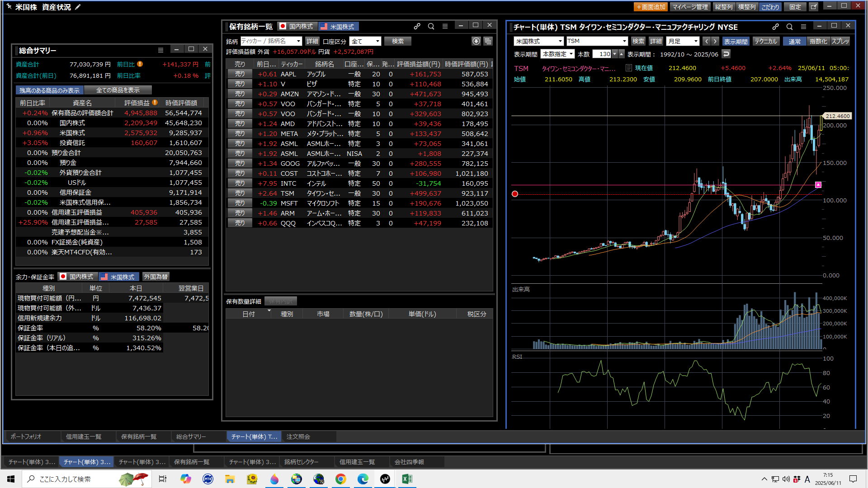The image size is (868, 488).
Task: Decrease the 本数 bar count with down arrow
Action: [x=615, y=54]
